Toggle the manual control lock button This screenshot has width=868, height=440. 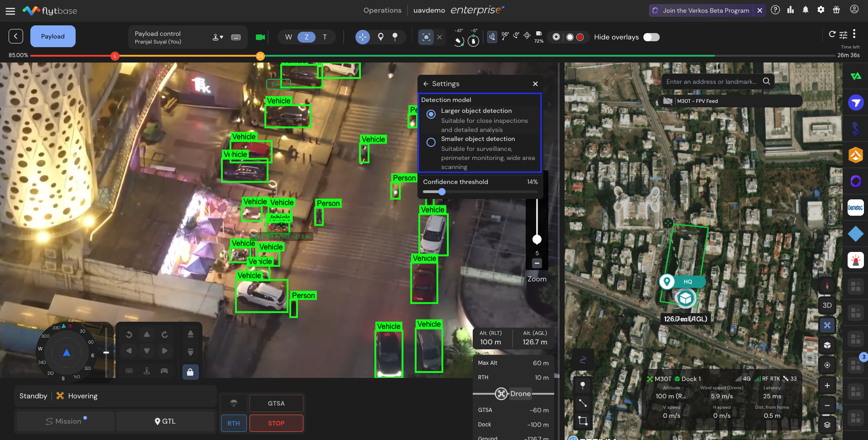(x=190, y=372)
